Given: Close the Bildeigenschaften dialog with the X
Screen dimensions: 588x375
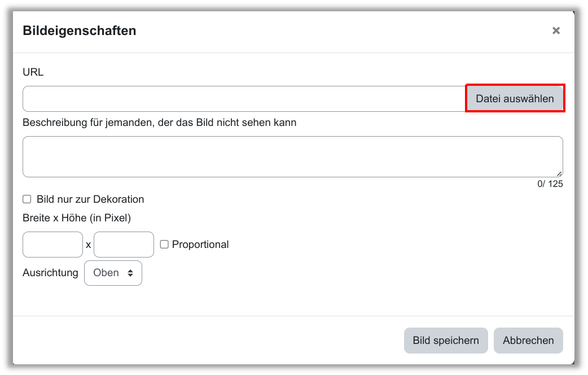Looking at the screenshot, I should (x=556, y=30).
